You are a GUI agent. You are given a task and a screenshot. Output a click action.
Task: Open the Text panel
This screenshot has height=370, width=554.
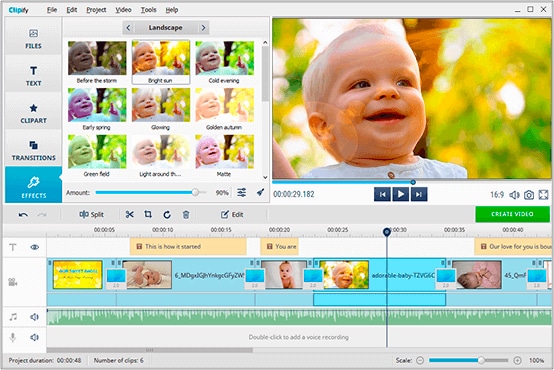coord(33,75)
